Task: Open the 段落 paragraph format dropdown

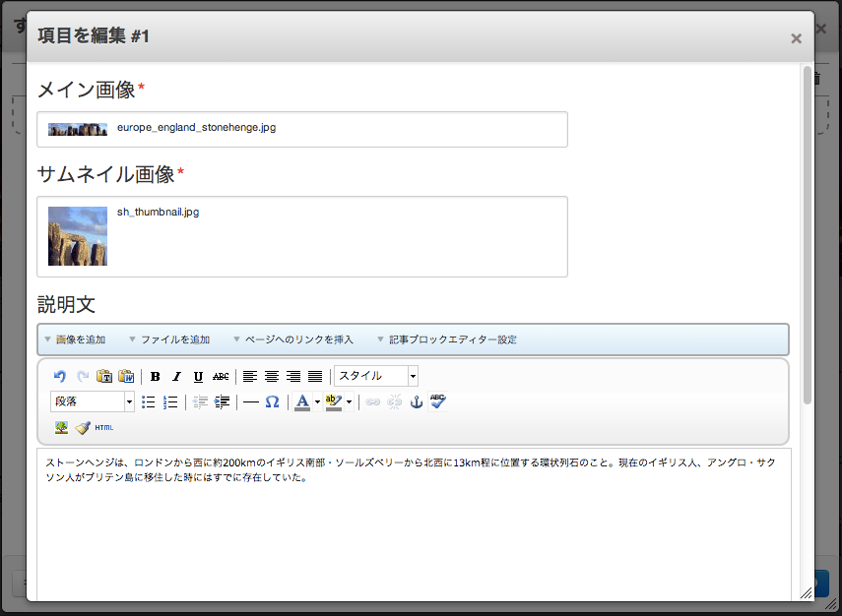Action: tap(93, 401)
